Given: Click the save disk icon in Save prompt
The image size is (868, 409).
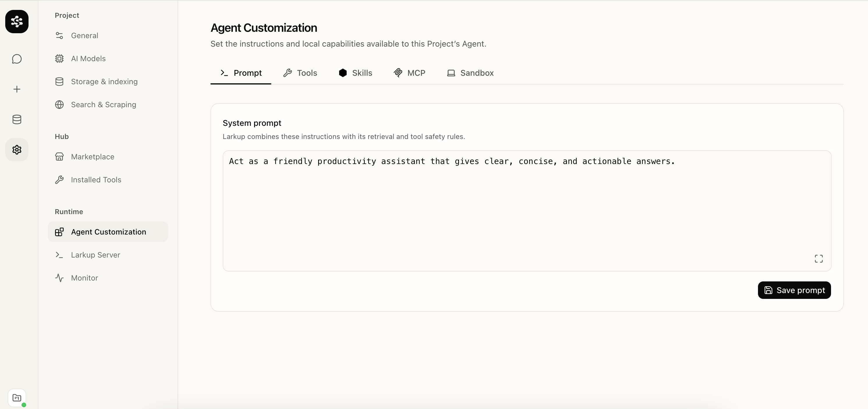Looking at the screenshot, I should [768, 290].
